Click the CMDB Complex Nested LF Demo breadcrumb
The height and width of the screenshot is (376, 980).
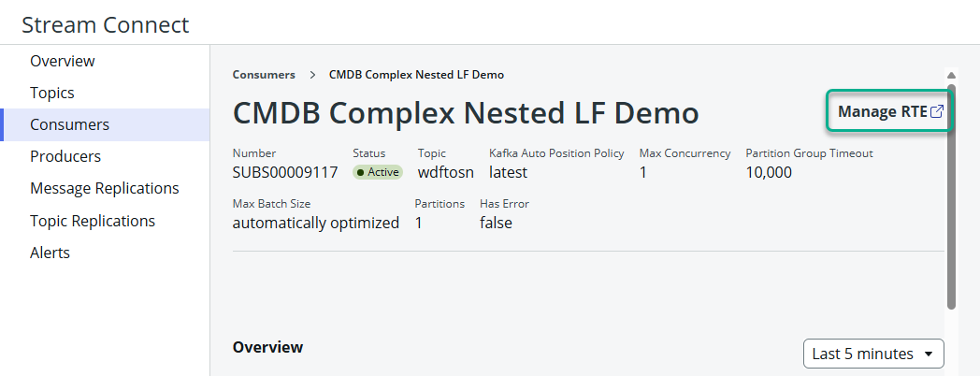416,75
